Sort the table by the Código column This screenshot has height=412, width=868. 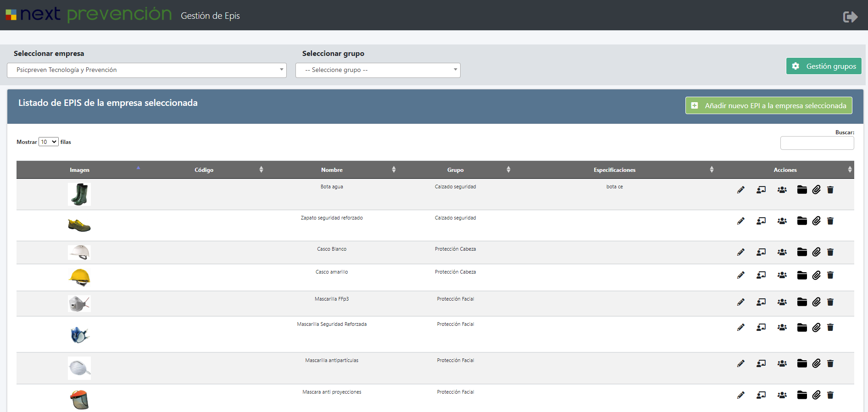coord(204,170)
